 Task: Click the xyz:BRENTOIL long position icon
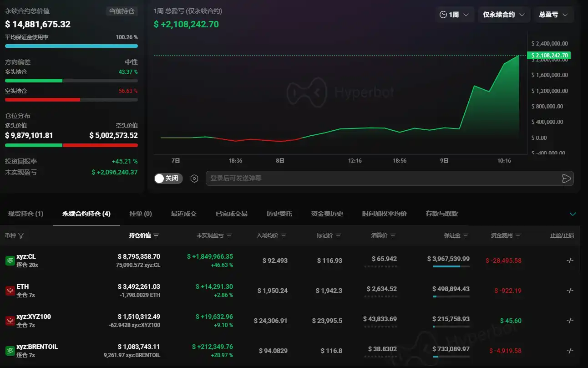[10, 351]
